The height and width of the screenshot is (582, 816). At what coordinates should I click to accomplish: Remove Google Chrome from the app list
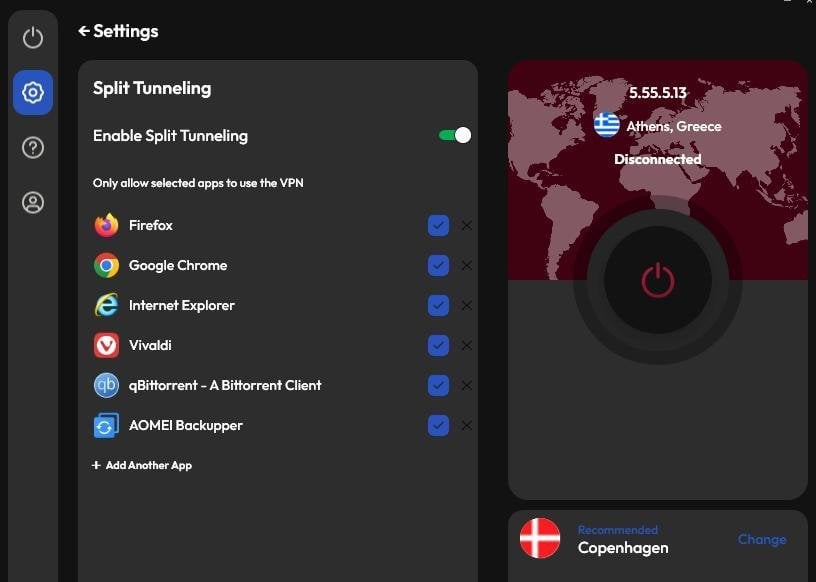pos(467,265)
